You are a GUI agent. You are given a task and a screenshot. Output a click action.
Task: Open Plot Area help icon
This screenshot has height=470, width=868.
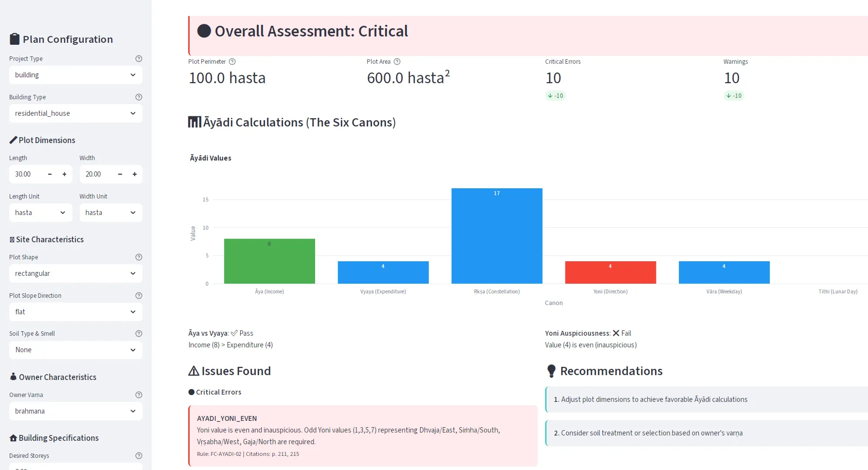(397, 61)
